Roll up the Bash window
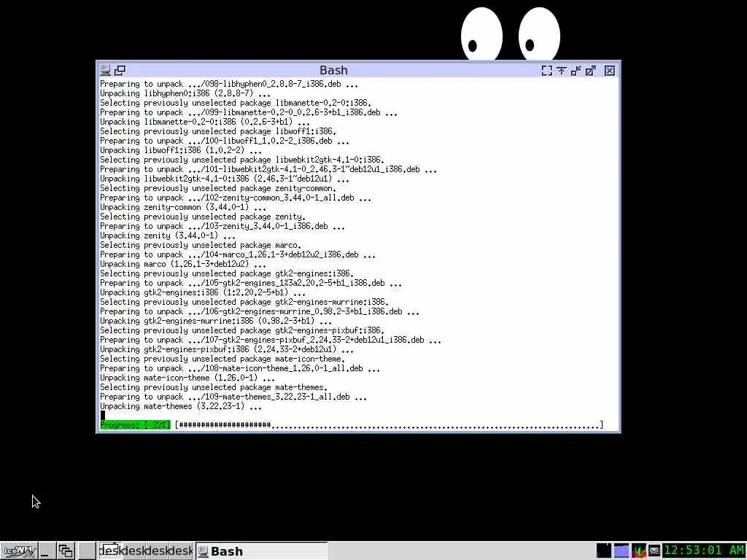Viewport: 747px width, 560px height. (x=561, y=71)
